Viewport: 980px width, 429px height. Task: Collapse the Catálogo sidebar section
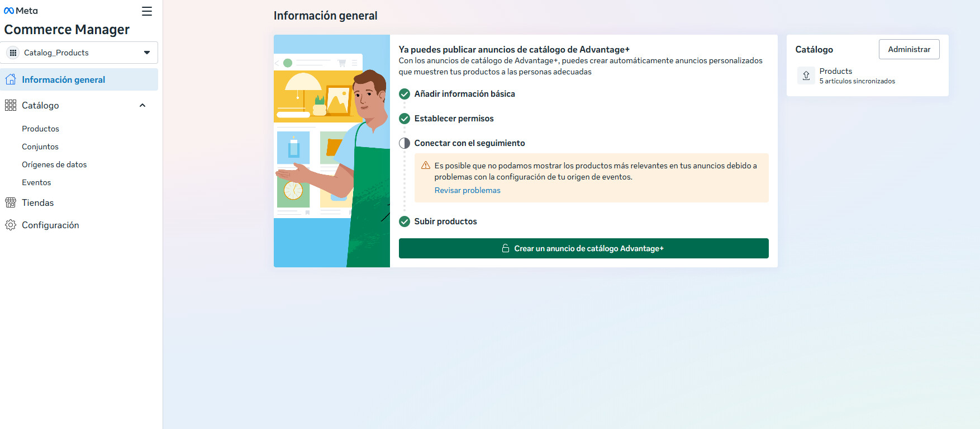coord(142,105)
